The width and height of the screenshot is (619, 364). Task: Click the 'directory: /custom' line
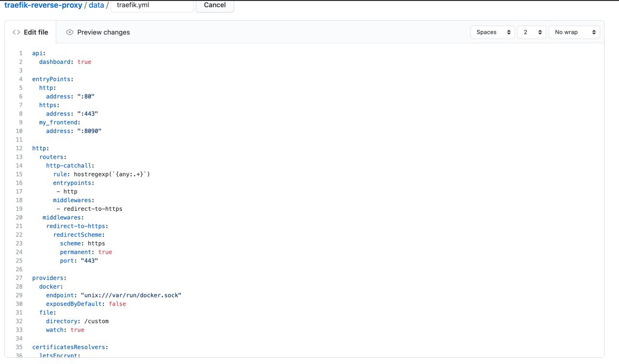click(77, 321)
